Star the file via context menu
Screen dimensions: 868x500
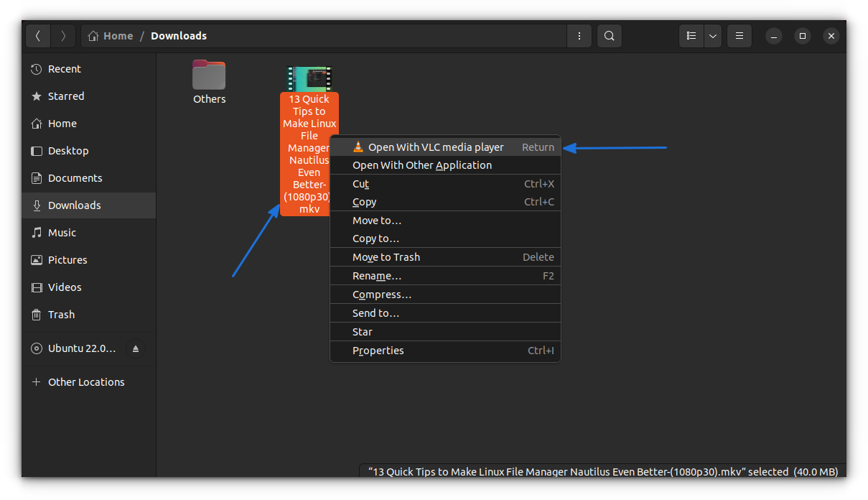(363, 332)
